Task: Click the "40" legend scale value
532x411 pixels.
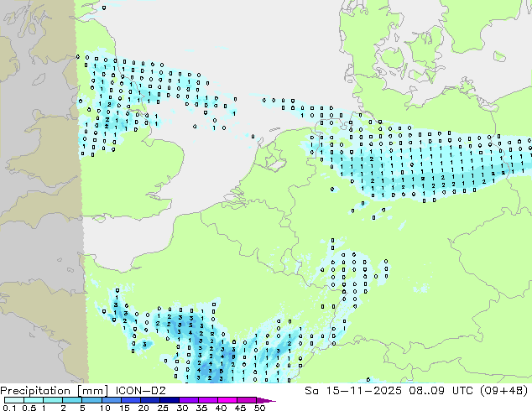Action: [222, 408]
